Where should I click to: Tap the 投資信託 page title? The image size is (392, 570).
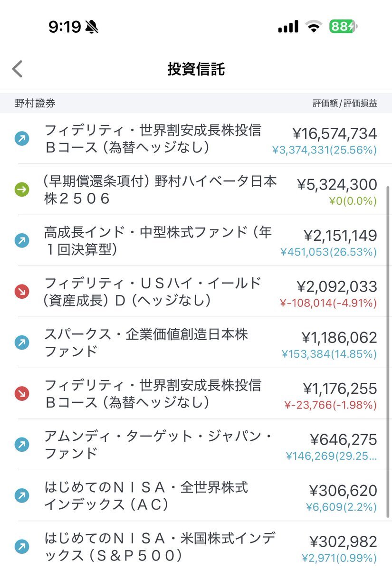(x=196, y=69)
